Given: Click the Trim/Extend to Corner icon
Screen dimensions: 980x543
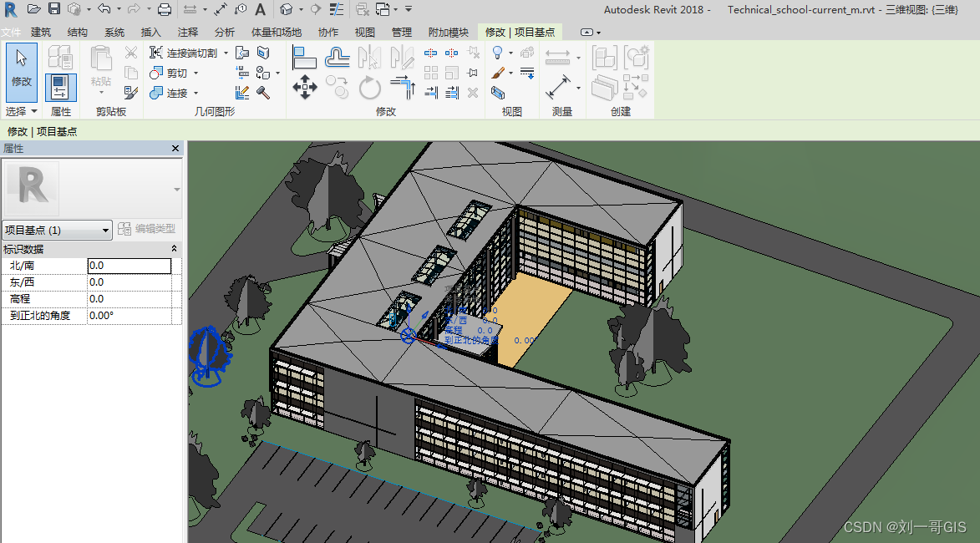Looking at the screenshot, I should (x=404, y=88).
